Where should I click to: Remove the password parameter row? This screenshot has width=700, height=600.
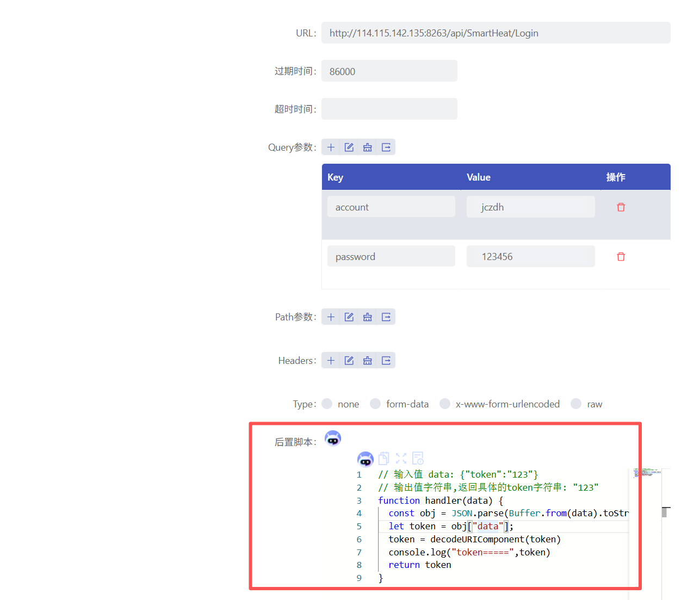[621, 257]
